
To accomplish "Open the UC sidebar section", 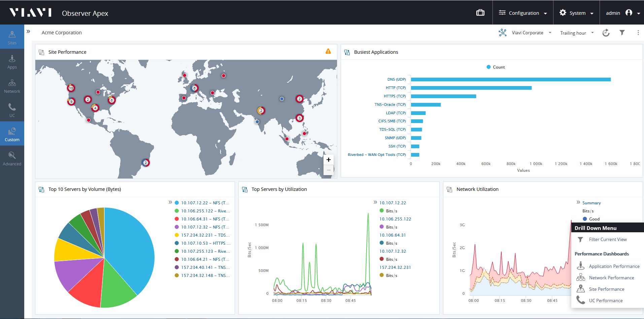I will coord(12,110).
